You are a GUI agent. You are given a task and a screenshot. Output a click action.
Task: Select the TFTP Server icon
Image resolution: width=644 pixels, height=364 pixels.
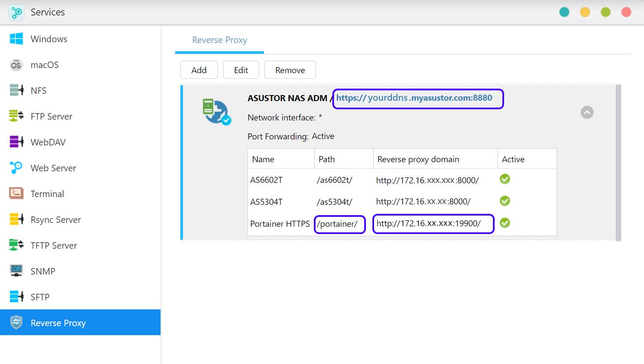(16, 245)
